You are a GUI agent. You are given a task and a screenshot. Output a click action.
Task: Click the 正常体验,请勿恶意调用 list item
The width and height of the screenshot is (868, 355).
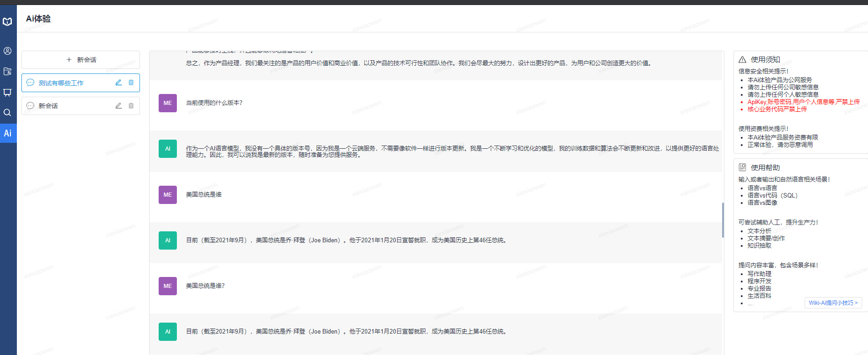[780, 145]
